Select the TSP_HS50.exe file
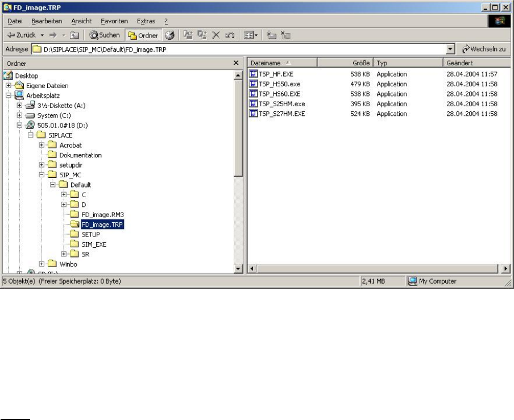This screenshot has width=514, height=420. [x=280, y=84]
